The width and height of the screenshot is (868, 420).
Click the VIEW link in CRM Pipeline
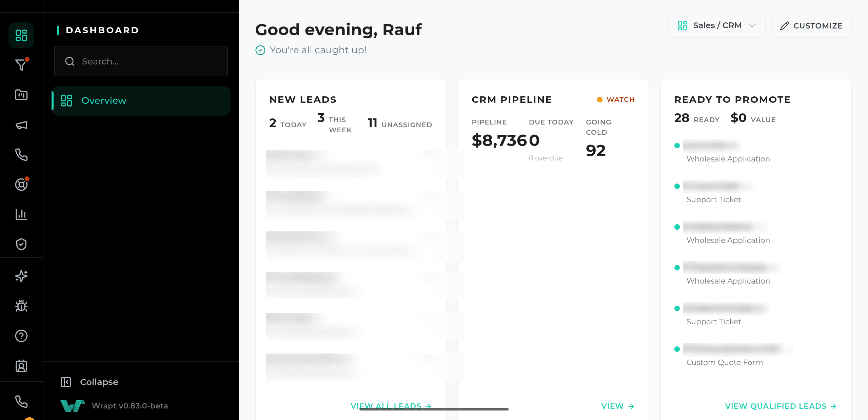(x=617, y=406)
